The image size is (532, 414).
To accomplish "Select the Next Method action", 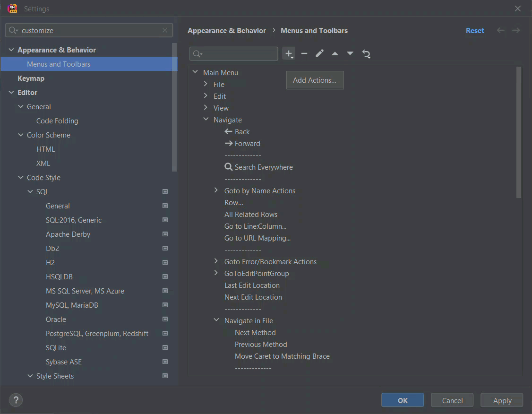I will point(255,333).
